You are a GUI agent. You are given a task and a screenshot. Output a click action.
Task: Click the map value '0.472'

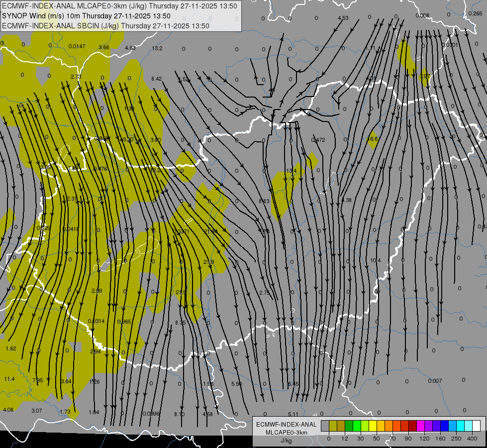(x=318, y=140)
